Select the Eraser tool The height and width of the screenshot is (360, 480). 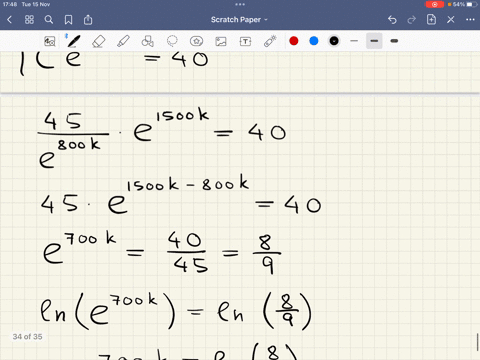tap(98, 41)
